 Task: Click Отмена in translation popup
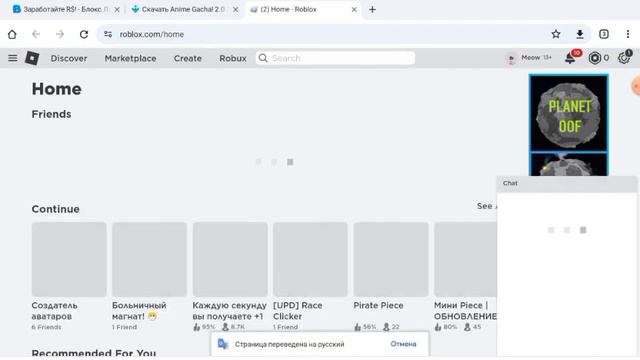pos(403,344)
